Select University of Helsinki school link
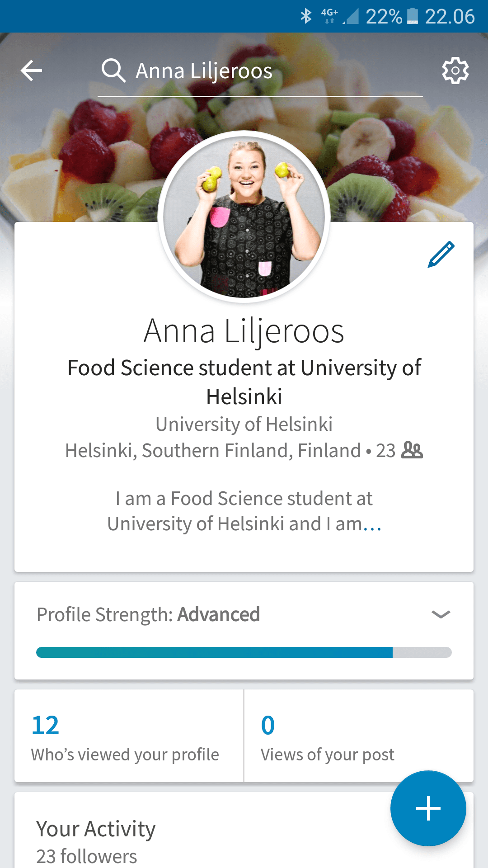 244,425
